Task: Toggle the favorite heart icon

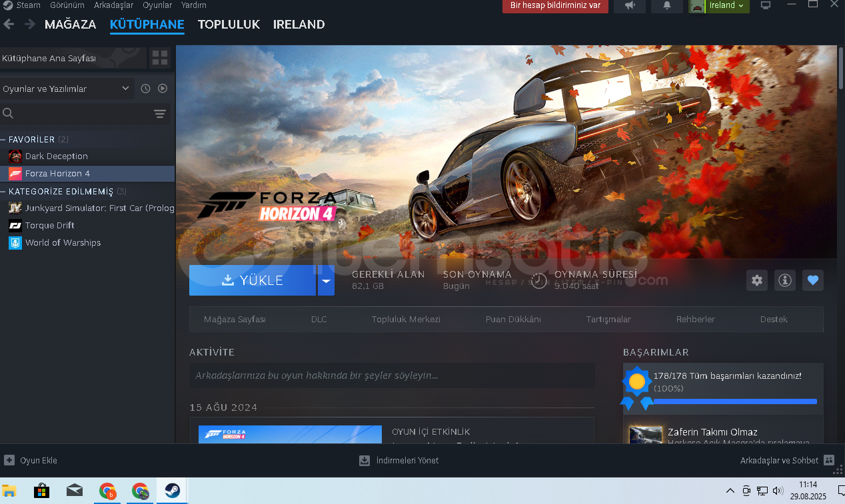Action: pyautogui.click(x=813, y=280)
